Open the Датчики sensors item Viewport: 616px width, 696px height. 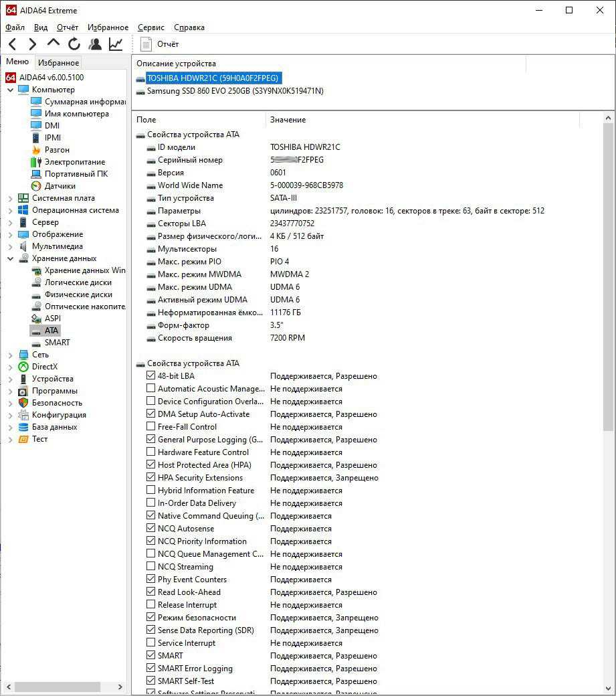click(x=60, y=186)
